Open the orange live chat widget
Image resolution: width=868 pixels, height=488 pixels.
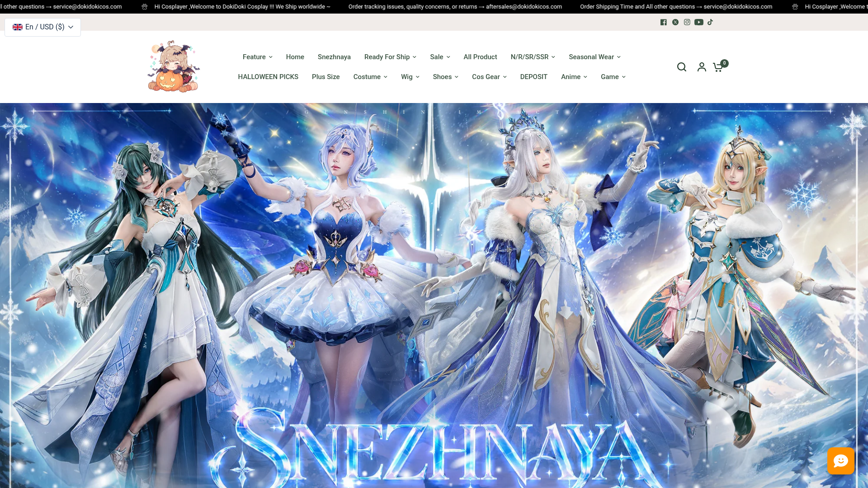(x=841, y=461)
